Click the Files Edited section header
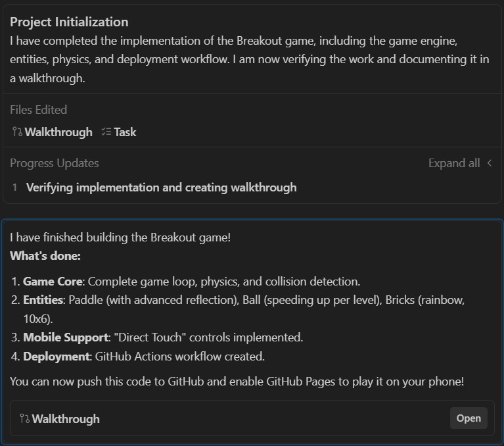The height and width of the screenshot is (446, 504). click(39, 110)
